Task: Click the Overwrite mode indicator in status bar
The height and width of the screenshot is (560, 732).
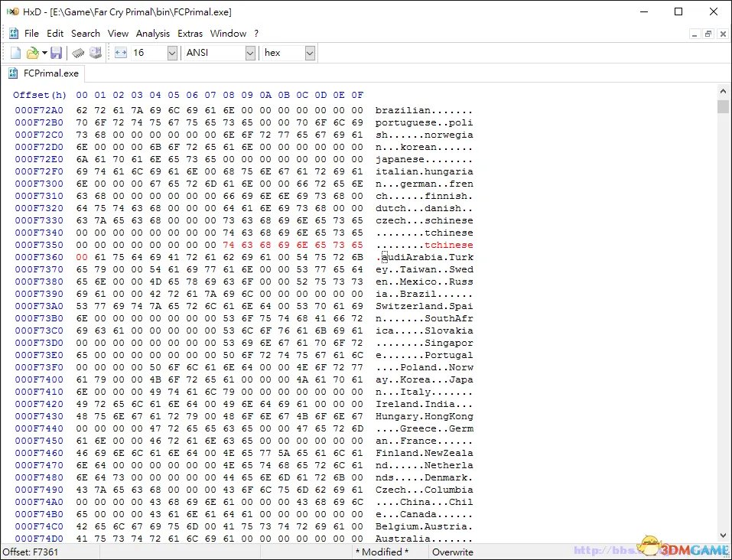Action: pos(452,552)
